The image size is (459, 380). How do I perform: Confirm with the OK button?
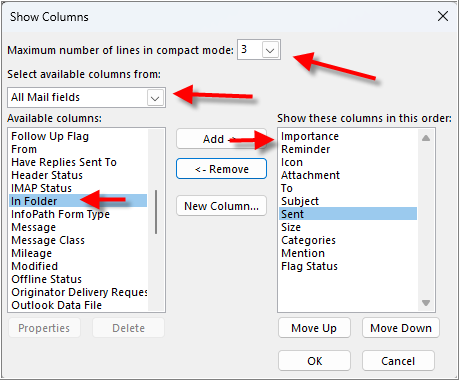click(x=314, y=361)
